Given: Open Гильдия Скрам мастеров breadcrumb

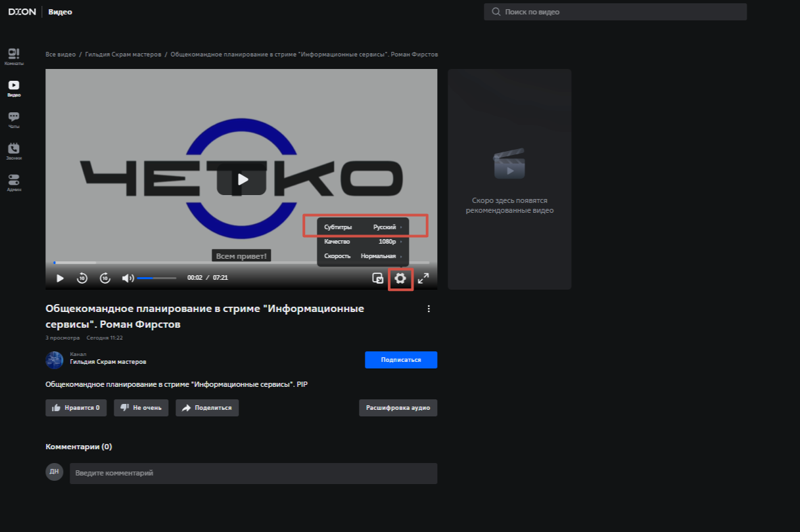Looking at the screenshot, I should 123,55.
